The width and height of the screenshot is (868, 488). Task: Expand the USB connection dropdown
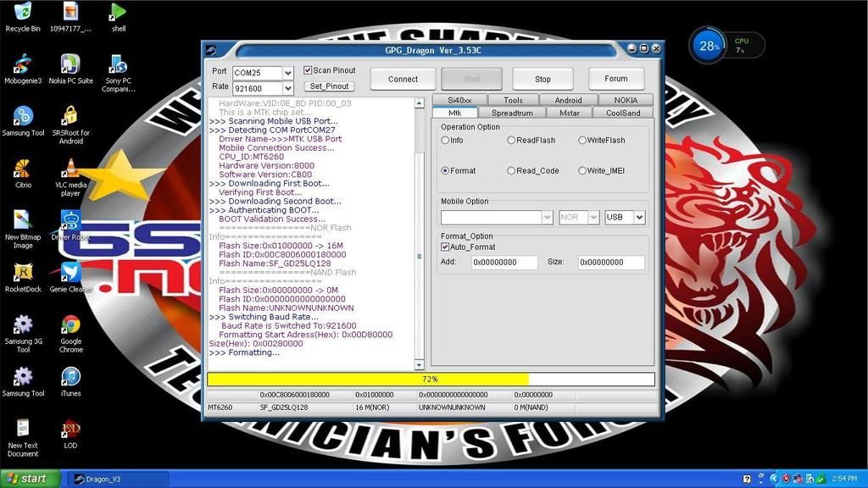coord(639,218)
